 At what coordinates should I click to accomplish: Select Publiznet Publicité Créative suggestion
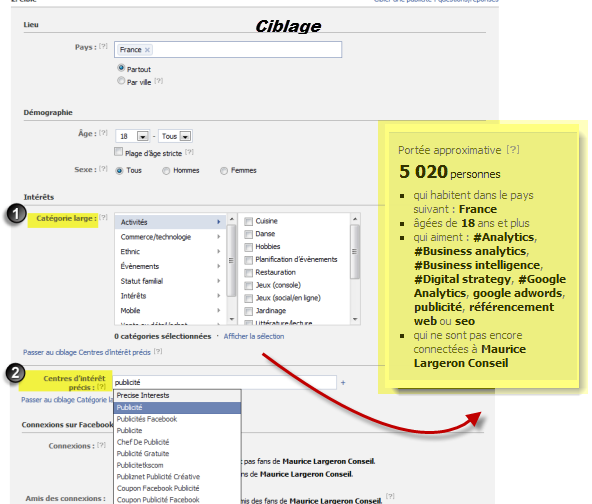click(177, 476)
